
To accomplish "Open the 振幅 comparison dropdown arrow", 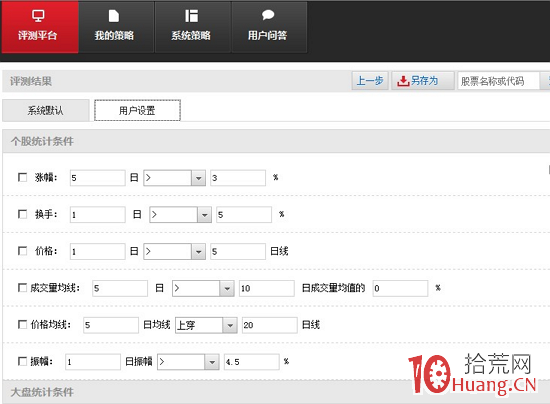I will pyautogui.click(x=212, y=362).
